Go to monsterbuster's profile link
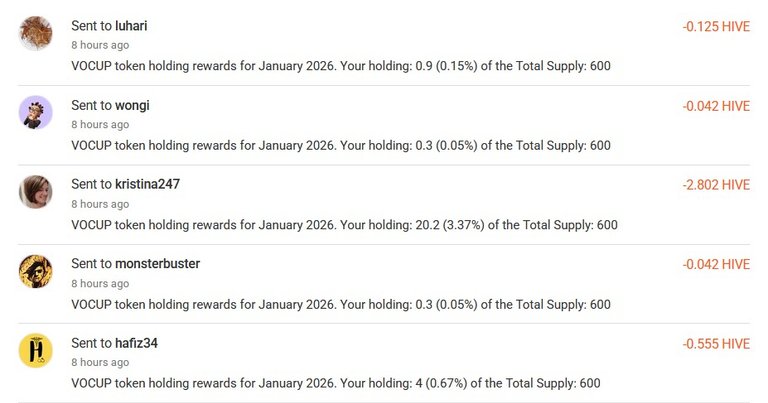This screenshot has height=403, width=768. point(158,264)
